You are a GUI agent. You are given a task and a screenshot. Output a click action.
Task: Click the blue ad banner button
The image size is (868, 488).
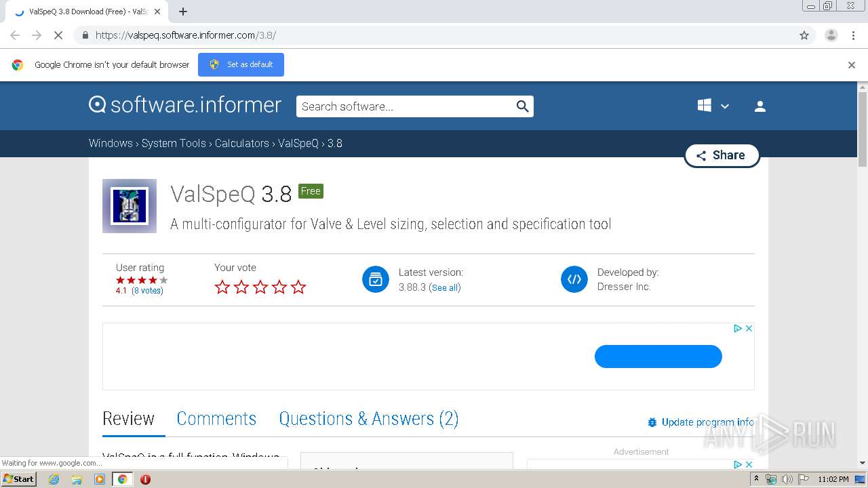(x=658, y=357)
